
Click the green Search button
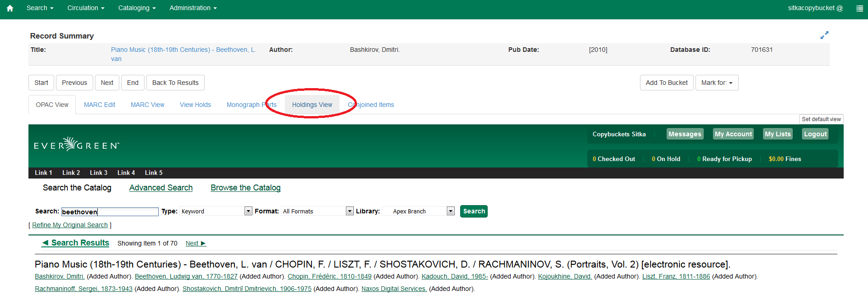coord(473,211)
